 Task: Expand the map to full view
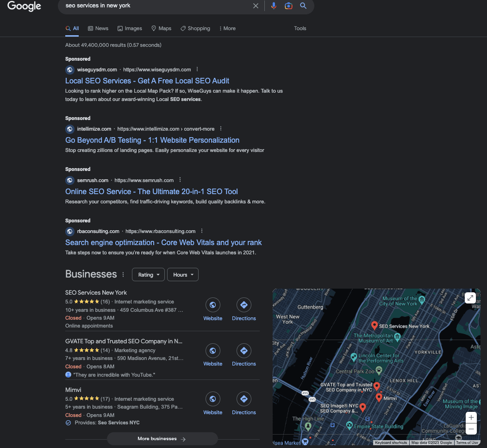[470, 298]
